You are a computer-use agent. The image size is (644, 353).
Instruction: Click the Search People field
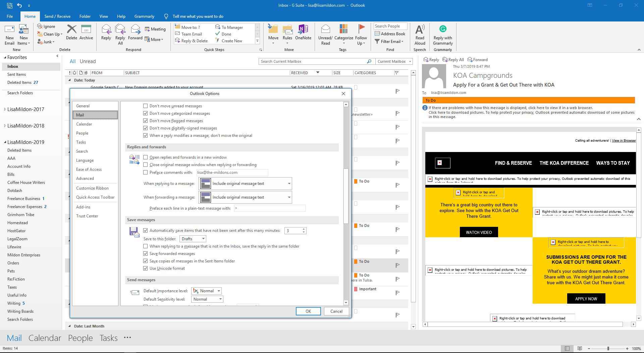click(x=390, y=26)
